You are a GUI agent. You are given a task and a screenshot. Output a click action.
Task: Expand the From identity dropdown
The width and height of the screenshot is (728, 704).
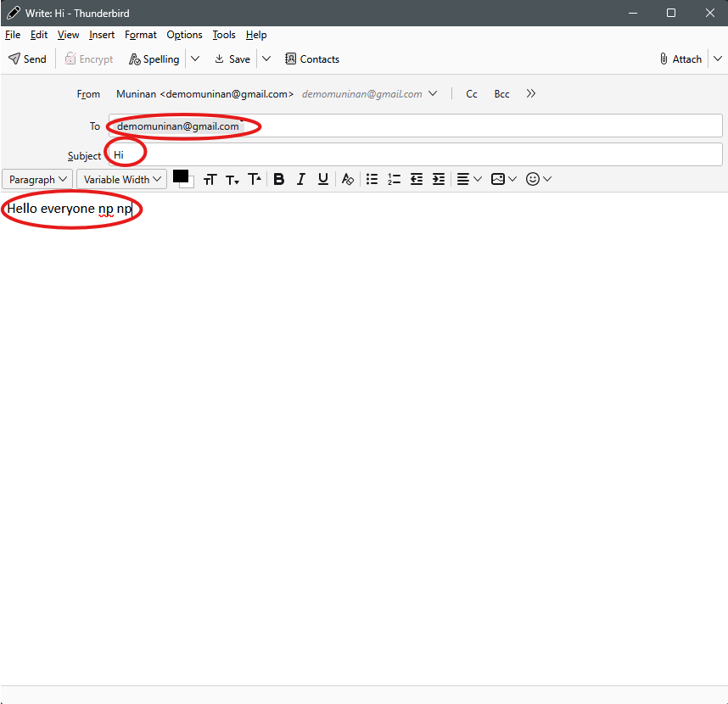(433, 94)
